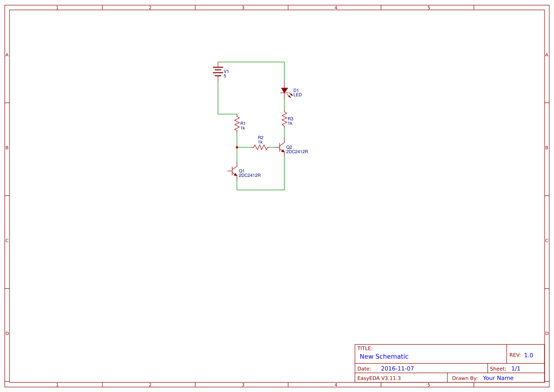Select the EasyEDA V3.11.3 label
554x392 pixels.
point(379,378)
